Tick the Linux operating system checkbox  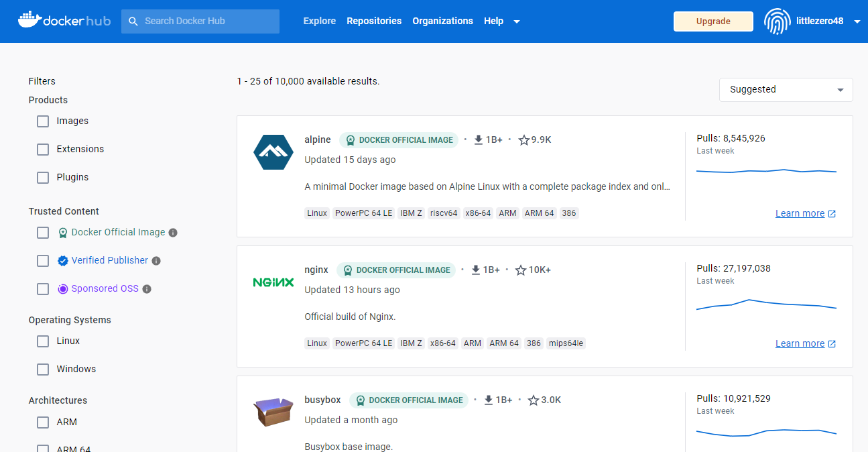click(x=43, y=341)
